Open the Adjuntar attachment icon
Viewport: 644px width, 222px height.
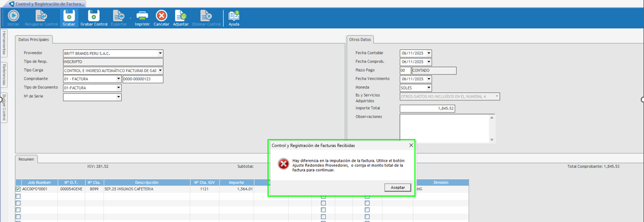[x=180, y=17]
